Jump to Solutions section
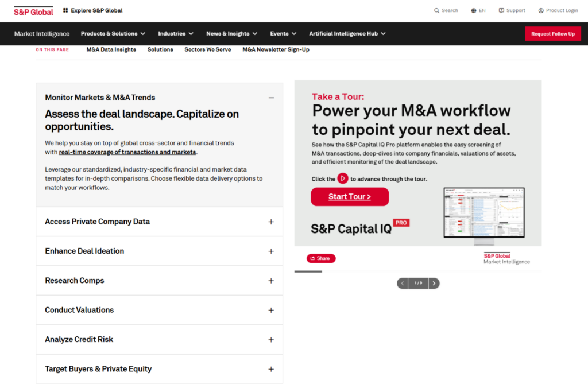 click(160, 49)
